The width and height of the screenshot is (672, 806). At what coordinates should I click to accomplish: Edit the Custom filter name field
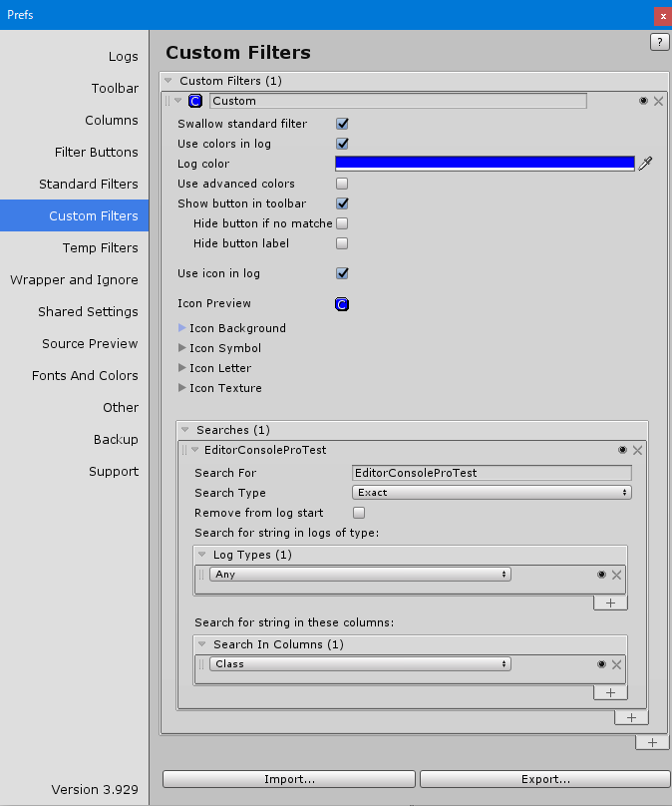398,101
